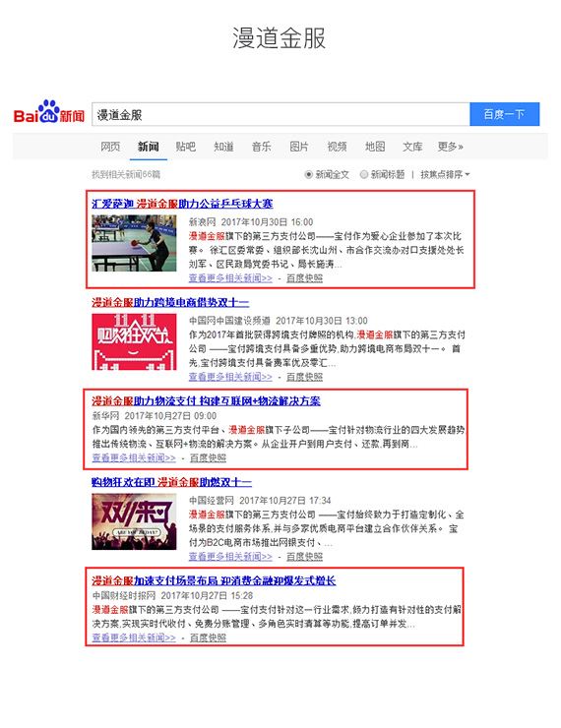The image size is (561, 728).
Task: Open headline 漫道金服助力跨境电商借势双十一
Action: [x=170, y=303]
